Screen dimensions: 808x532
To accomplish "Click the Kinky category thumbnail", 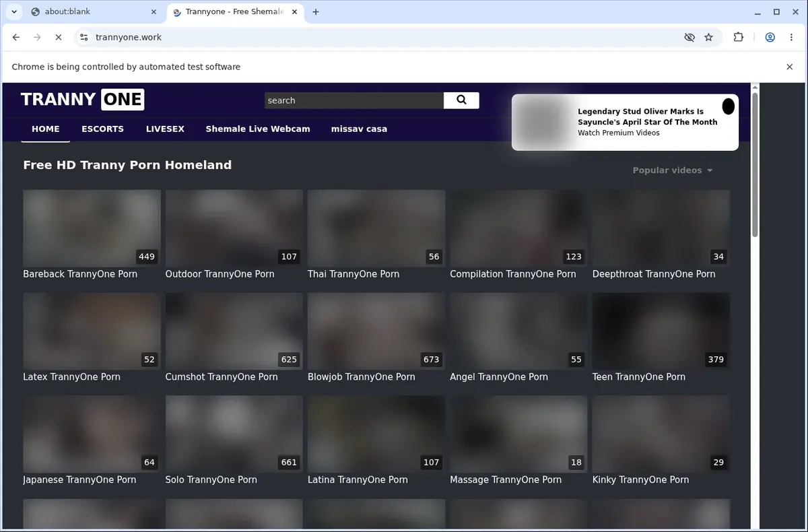I will coord(661,434).
